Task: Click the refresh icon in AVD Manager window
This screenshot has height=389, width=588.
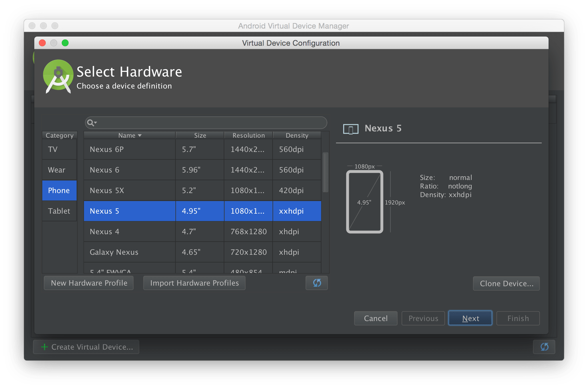Action: point(544,347)
